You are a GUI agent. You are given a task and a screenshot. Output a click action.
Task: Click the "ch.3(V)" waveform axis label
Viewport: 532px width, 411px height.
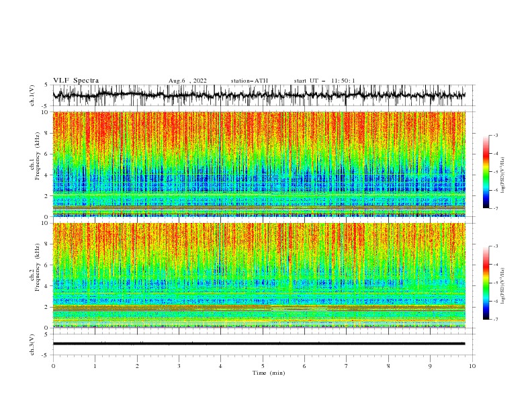click(32, 345)
